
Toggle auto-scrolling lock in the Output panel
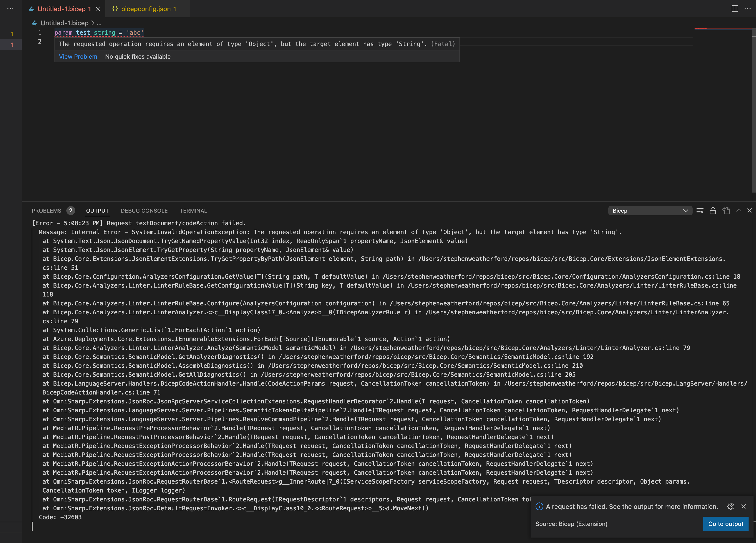(x=713, y=211)
